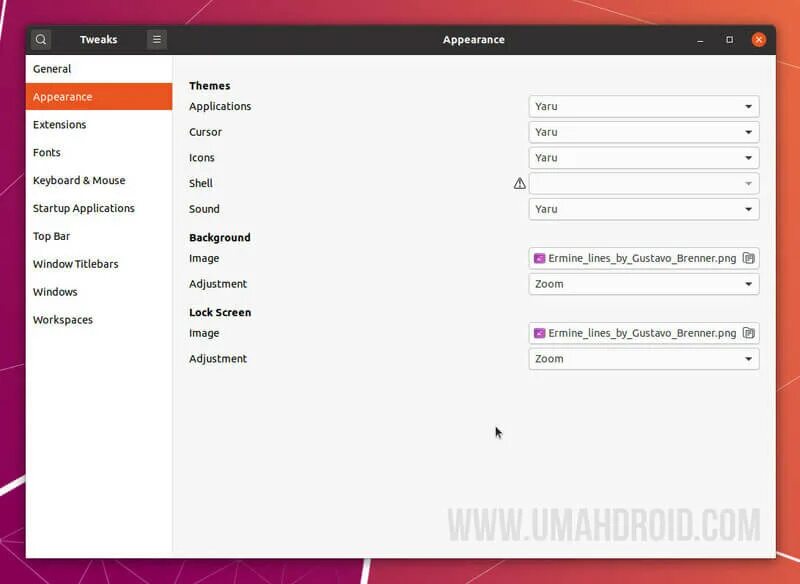Open Window Titlebars settings
800x584 pixels.
point(99,264)
